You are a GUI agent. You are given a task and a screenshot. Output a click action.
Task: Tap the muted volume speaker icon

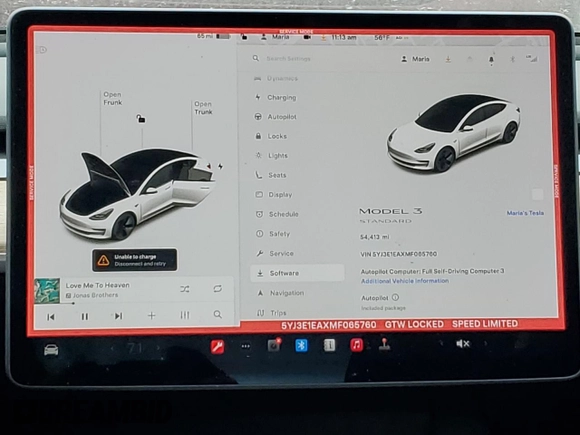coord(462,344)
